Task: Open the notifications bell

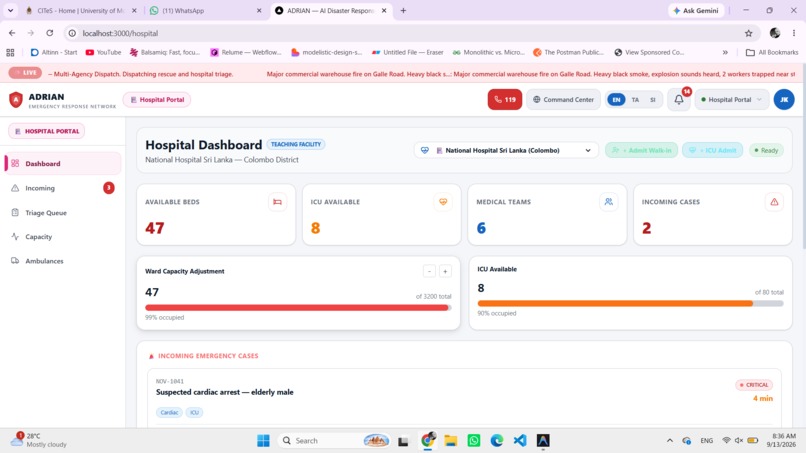Action: (679, 100)
